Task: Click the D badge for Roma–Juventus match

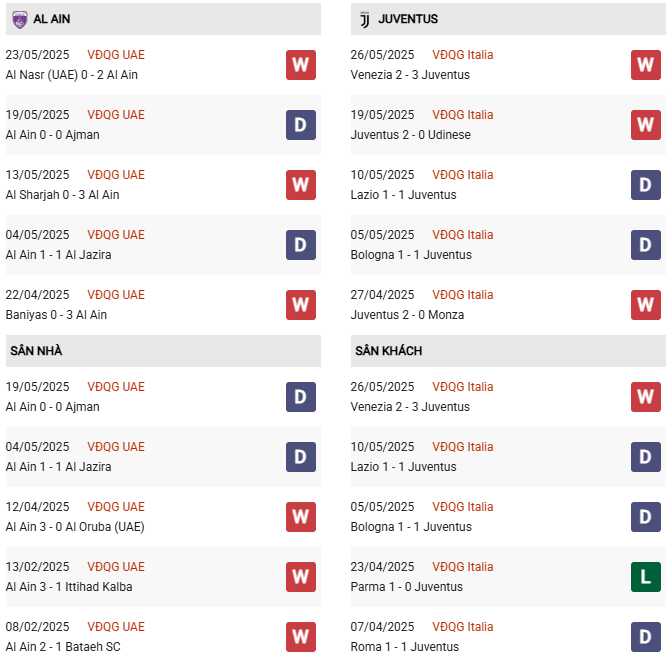Action: [x=645, y=637]
